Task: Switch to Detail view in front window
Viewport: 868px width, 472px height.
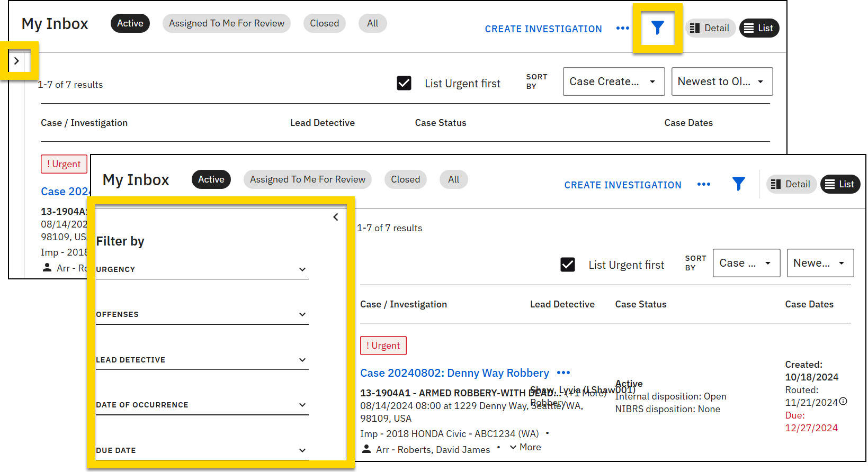Action: pyautogui.click(x=791, y=184)
